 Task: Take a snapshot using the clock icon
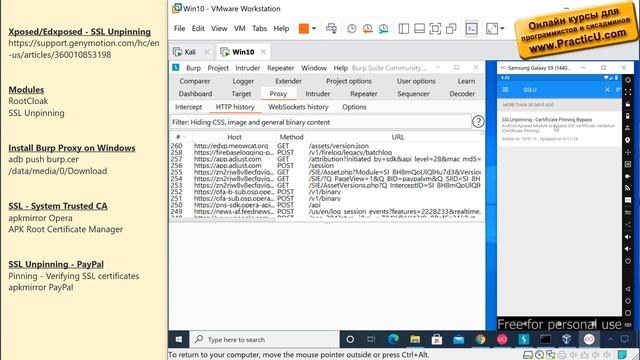point(351,29)
